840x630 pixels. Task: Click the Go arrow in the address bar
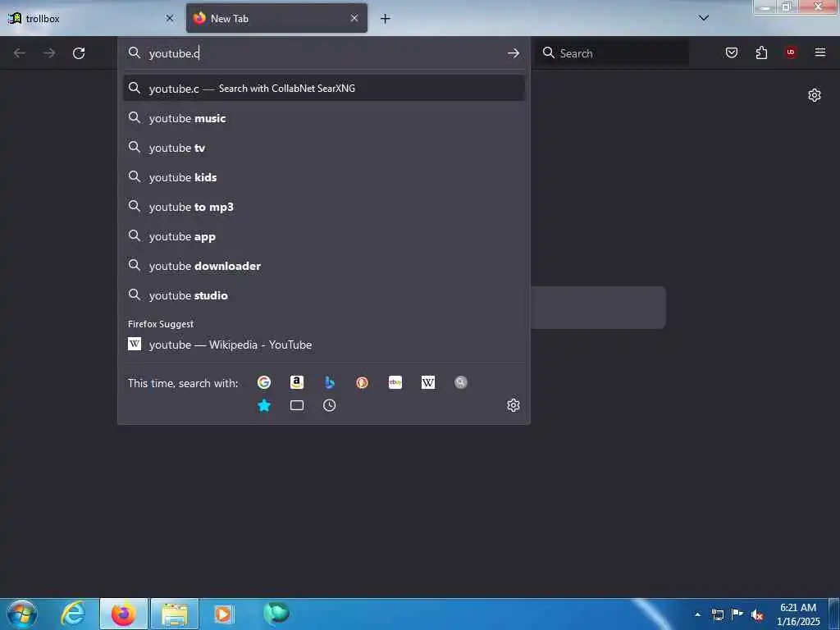pos(514,53)
